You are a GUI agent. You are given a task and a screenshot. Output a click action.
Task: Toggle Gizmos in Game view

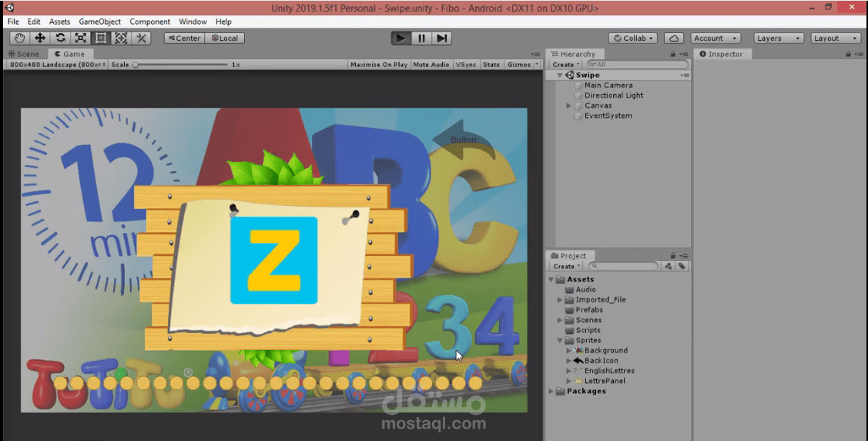click(x=518, y=65)
